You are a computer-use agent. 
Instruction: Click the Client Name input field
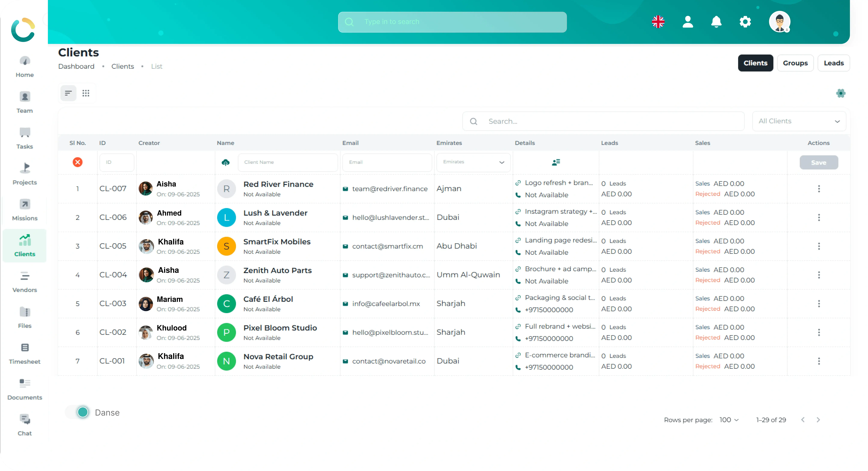click(288, 162)
